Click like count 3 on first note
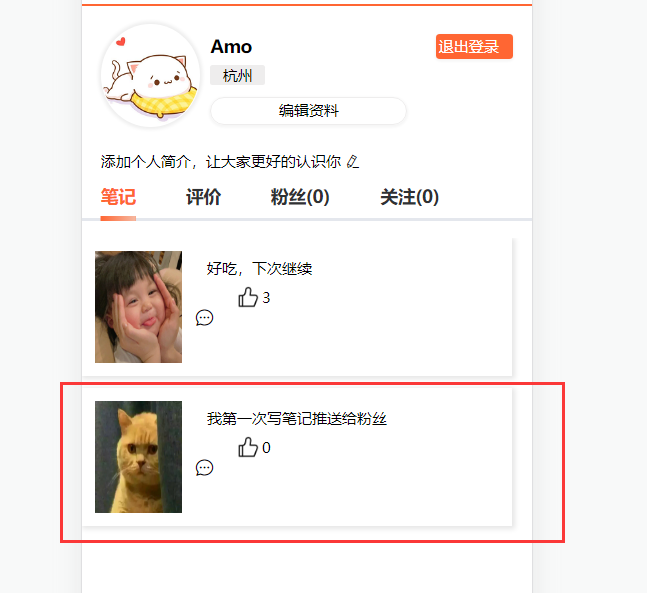The image size is (647, 593). tap(266, 298)
